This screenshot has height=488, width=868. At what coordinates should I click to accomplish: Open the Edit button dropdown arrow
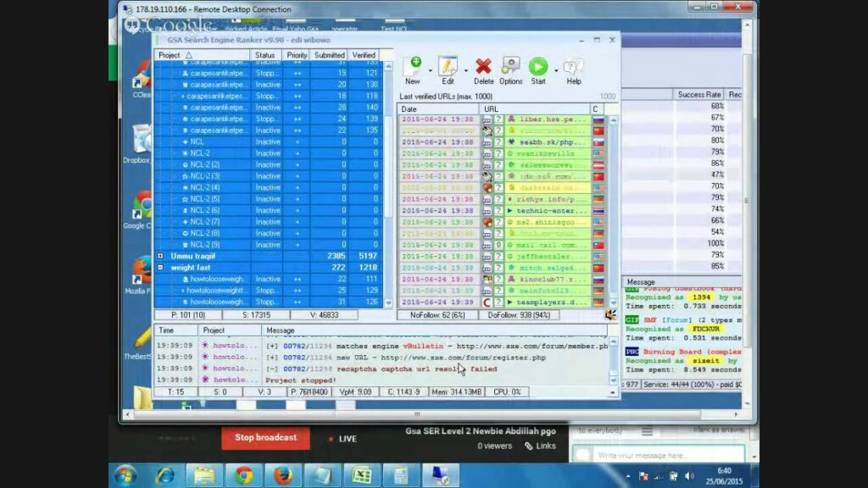[x=465, y=71]
